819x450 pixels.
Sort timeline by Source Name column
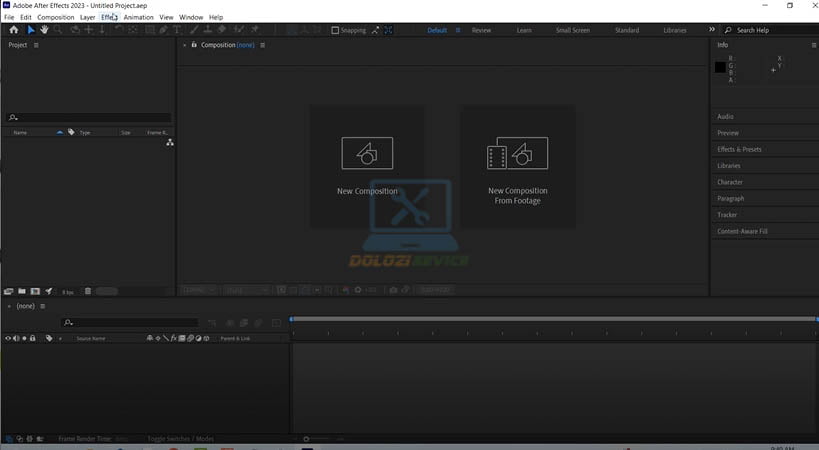point(91,339)
